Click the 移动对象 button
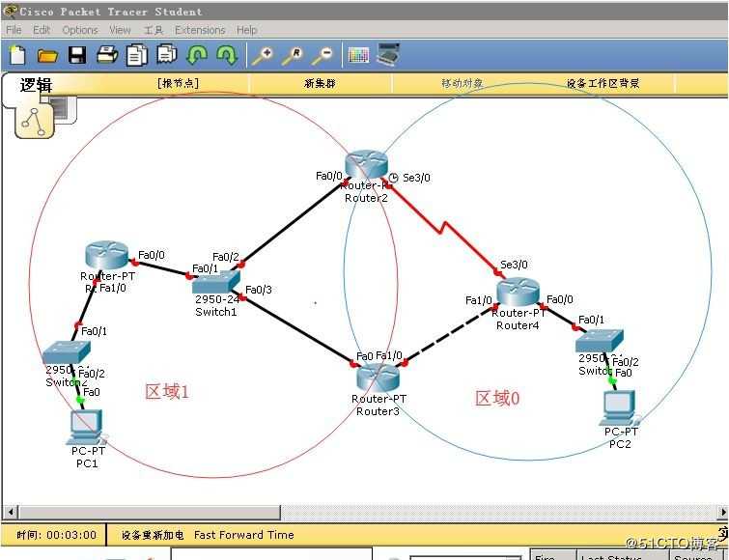 [462, 84]
